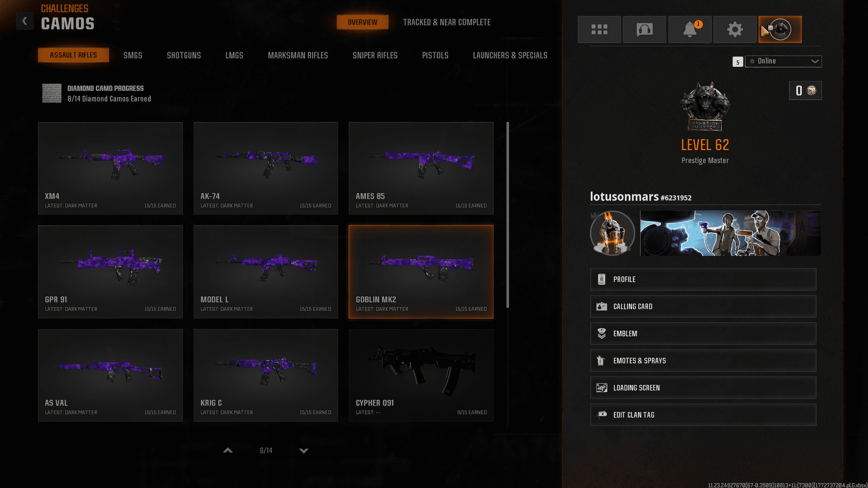This screenshot has width=868, height=488.
Task: Expand the Online status dropdown
Action: point(783,61)
